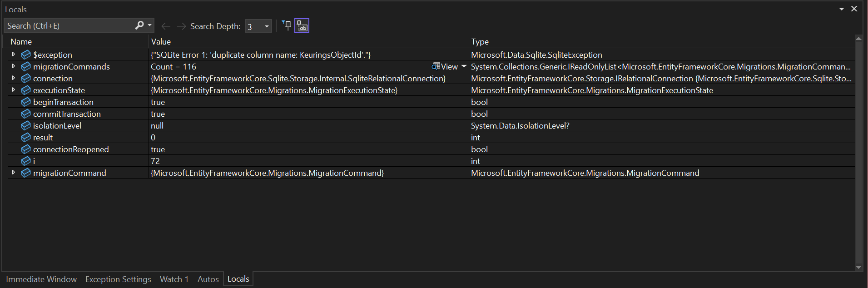Click the variable icon next to result

[26, 137]
